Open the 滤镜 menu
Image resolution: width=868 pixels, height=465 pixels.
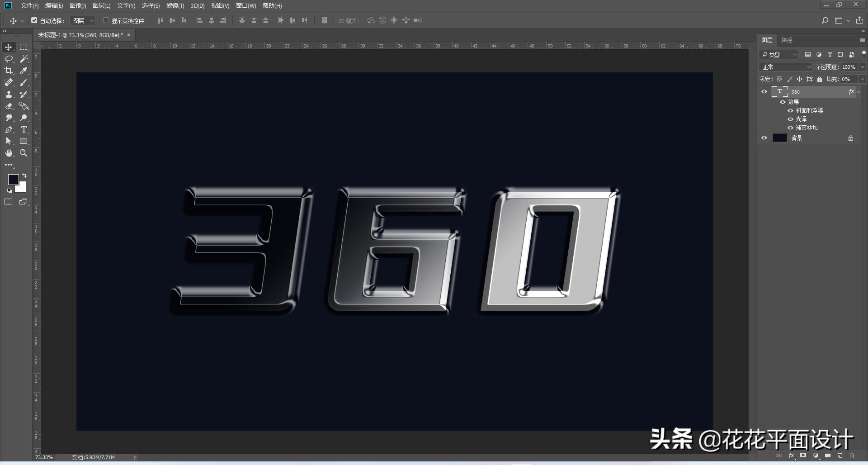[x=176, y=6]
